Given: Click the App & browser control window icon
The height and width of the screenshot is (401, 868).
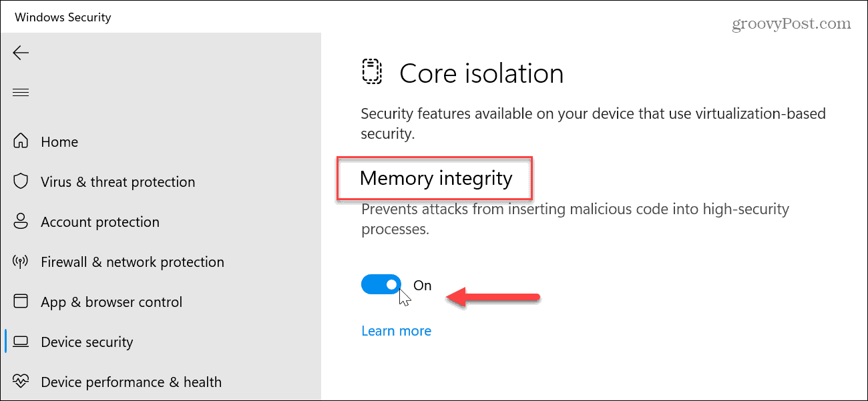Looking at the screenshot, I should [x=21, y=302].
